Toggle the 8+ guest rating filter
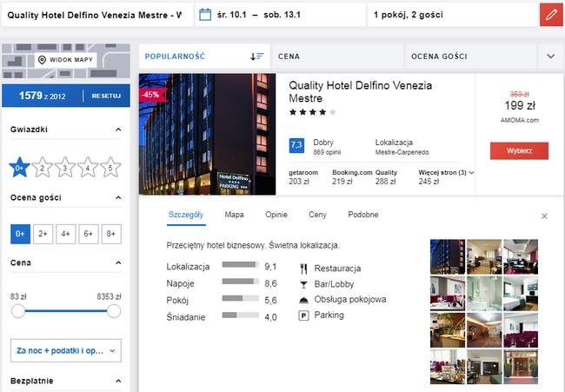 [110, 233]
